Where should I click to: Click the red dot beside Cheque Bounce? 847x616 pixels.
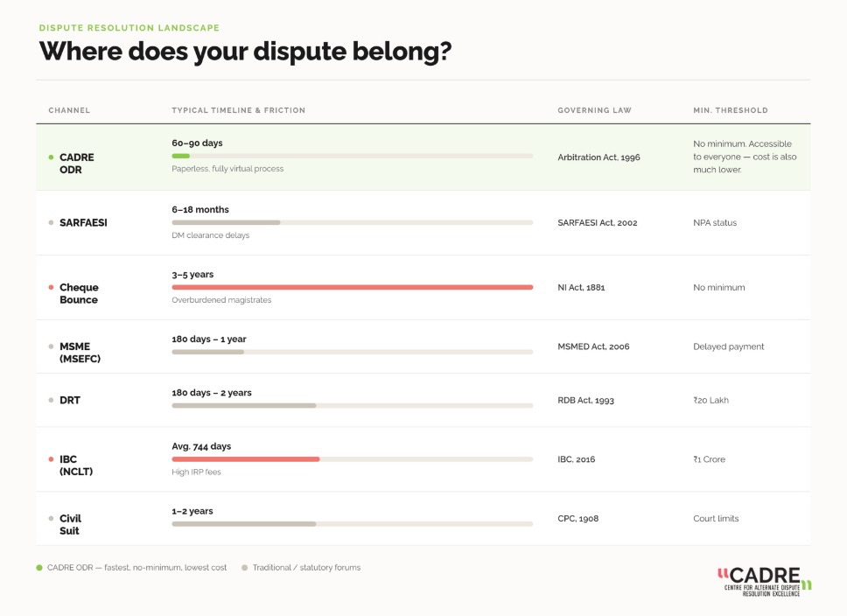pos(52,288)
